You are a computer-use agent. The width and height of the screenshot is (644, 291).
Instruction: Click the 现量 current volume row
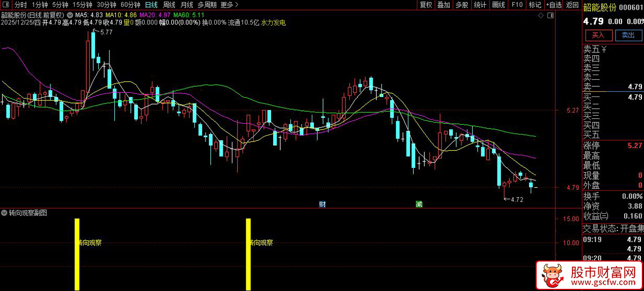tap(613, 176)
